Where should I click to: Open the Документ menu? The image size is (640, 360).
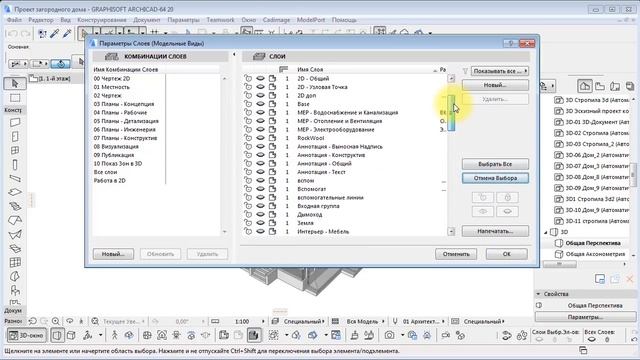tap(147, 20)
